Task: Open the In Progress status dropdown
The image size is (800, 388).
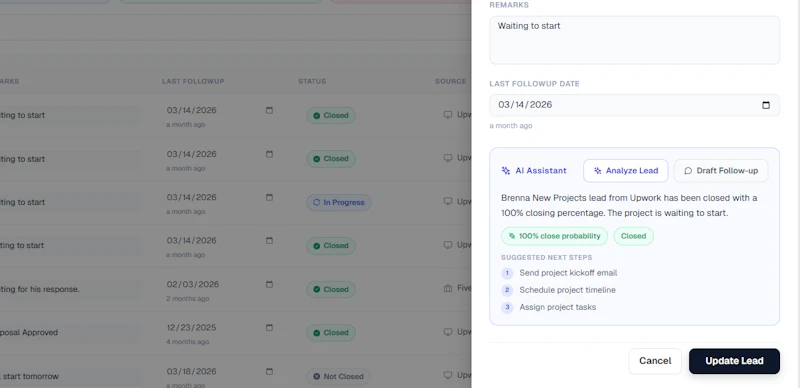Action: [x=339, y=203]
